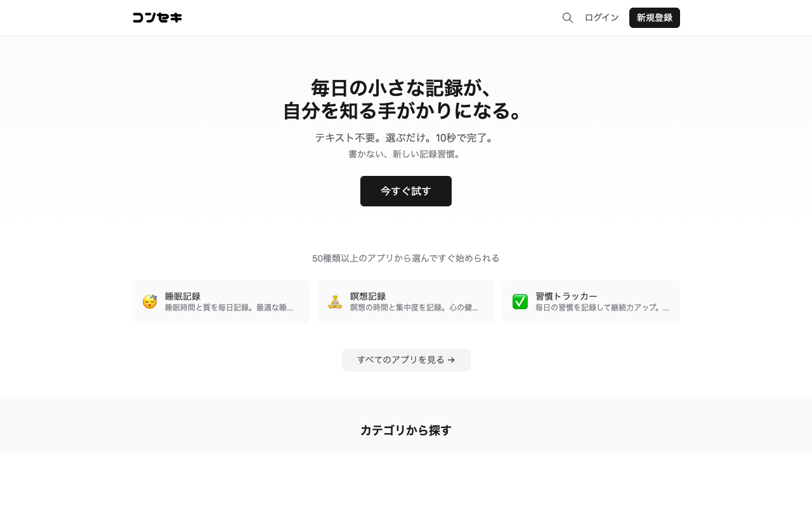812x508 pixels.
Task: Click the sleeping face emoji on 睡眠記録 card
Action: coord(149,302)
